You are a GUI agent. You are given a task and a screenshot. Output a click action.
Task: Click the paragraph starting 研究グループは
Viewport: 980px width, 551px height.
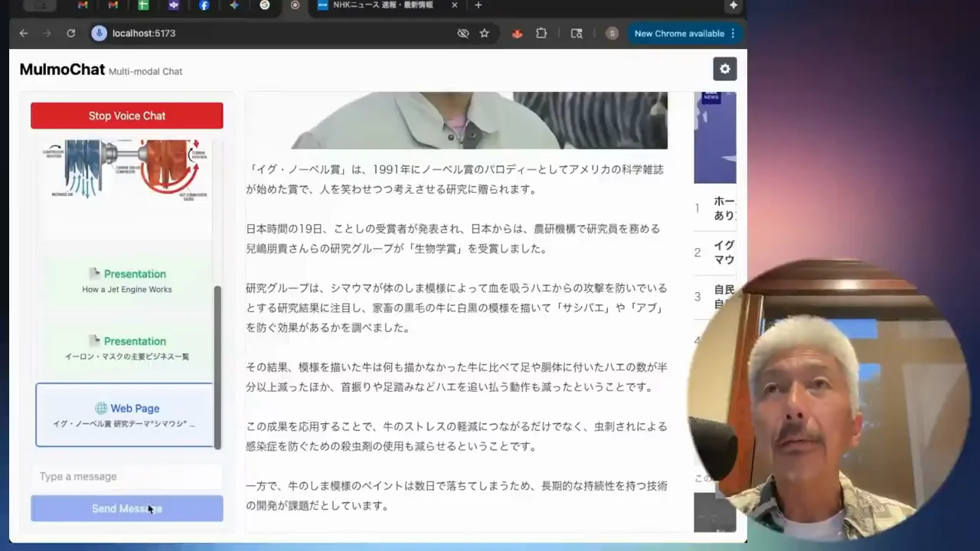coord(456,308)
